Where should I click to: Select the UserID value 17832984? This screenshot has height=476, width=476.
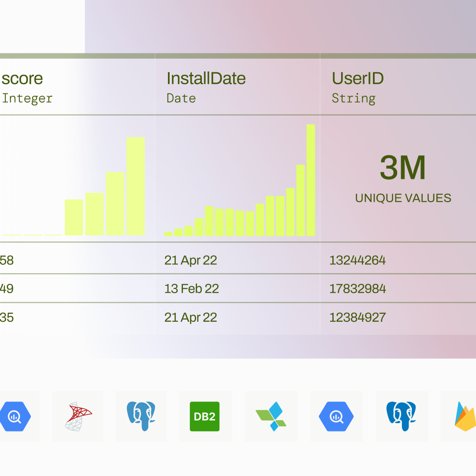pyautogui.click(x=357, y=289)
